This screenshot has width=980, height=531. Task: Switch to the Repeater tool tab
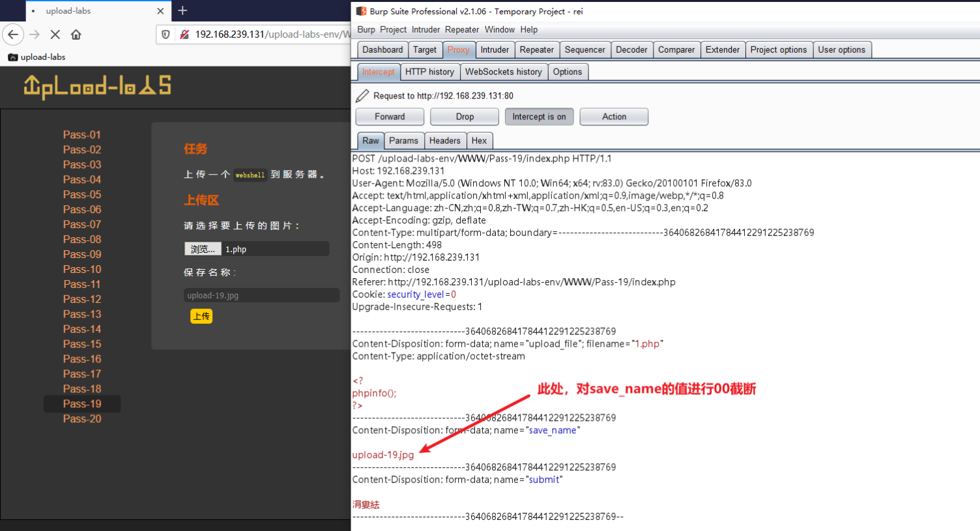tap(537, 50)
